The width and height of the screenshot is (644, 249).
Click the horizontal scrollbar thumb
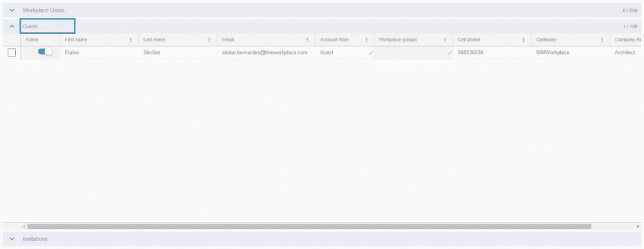point(309,226)
